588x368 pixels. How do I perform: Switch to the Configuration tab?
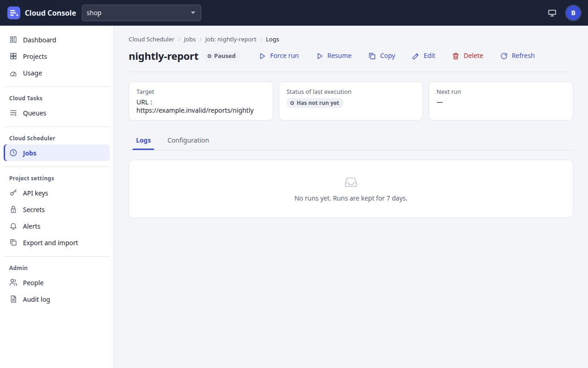pos(188,140)
